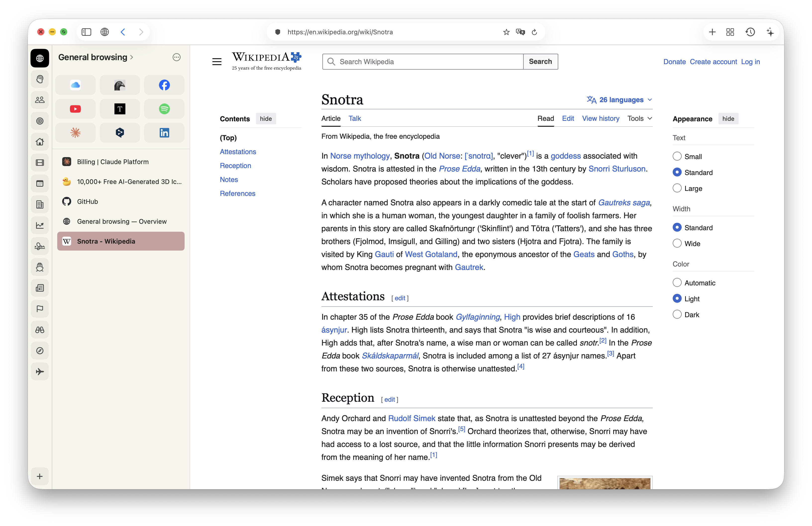Reload the page
Viewport: 812px width, 526px height.
(534, 32)
